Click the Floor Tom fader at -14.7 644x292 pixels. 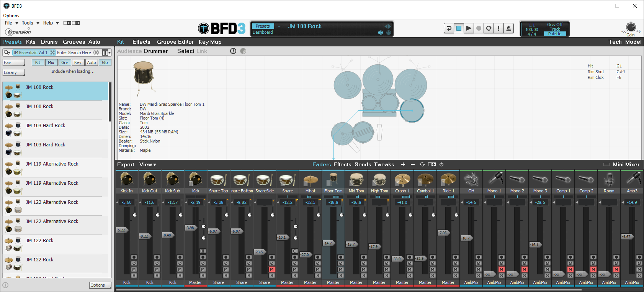328,243
